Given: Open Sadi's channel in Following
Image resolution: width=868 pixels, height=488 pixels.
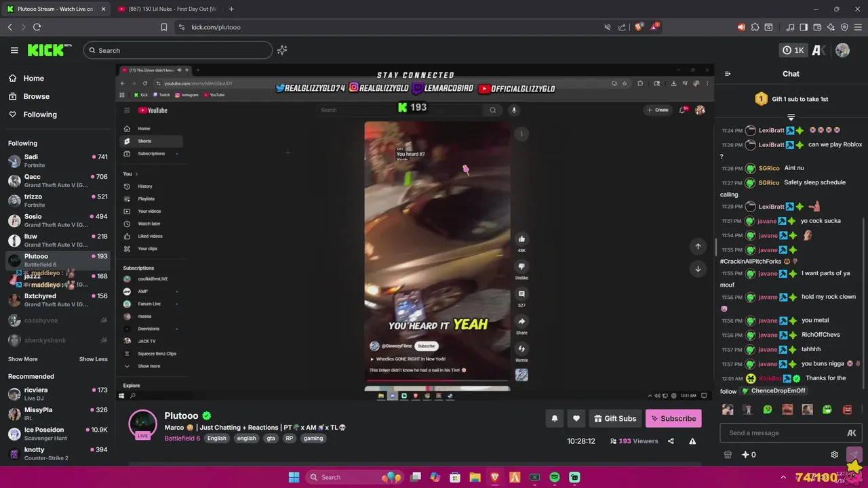Looking at the screenshot, I should 58,161.
